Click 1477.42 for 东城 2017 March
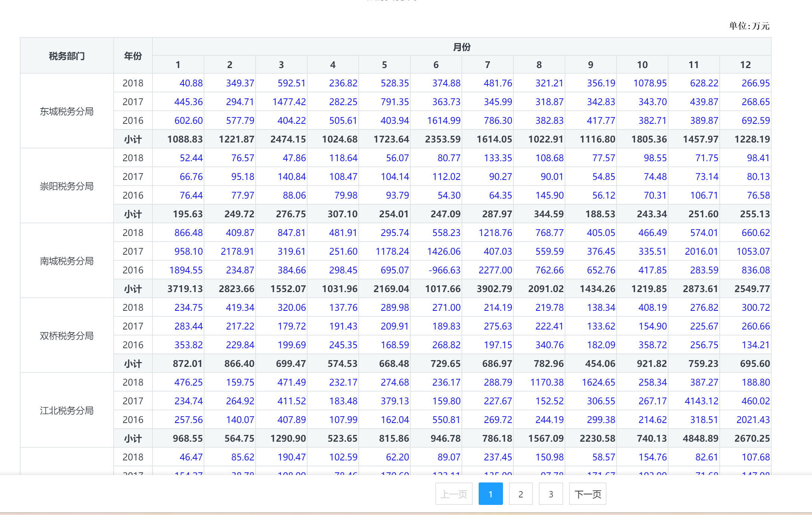The width and height of the screenshot is (812, 515). [289, 102]
